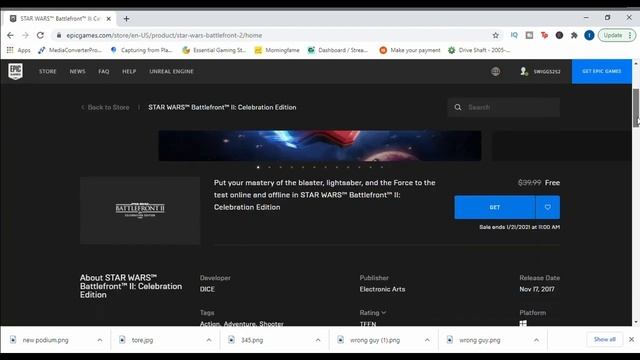Open the FAQ page

(104, 71)
